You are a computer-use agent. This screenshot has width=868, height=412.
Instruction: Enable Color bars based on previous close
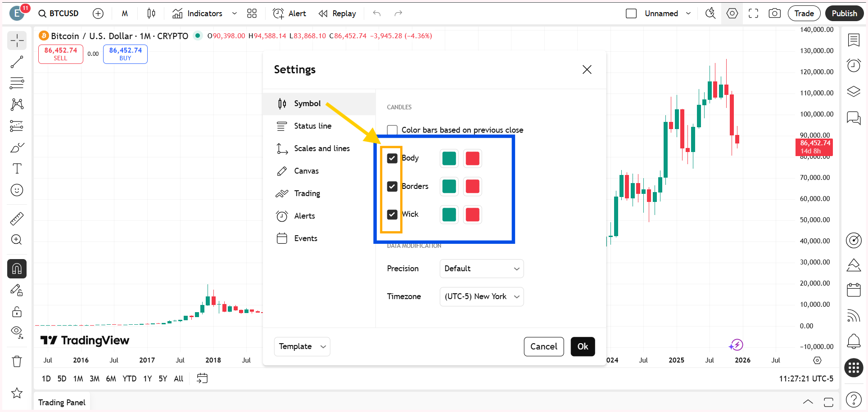[392, 130]
